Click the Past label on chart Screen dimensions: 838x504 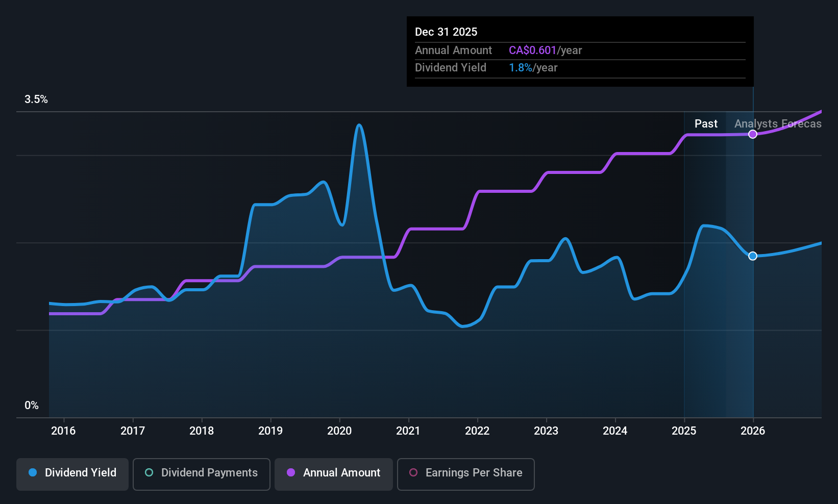point(706,124)
